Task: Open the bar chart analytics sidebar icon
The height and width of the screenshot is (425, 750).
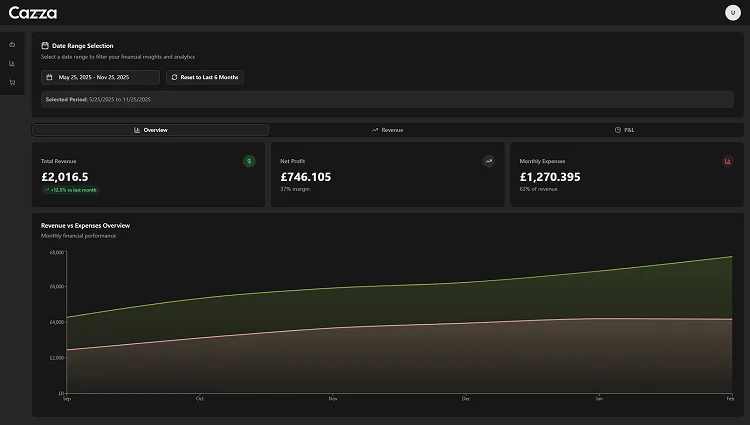Action: tap(12, 63)
